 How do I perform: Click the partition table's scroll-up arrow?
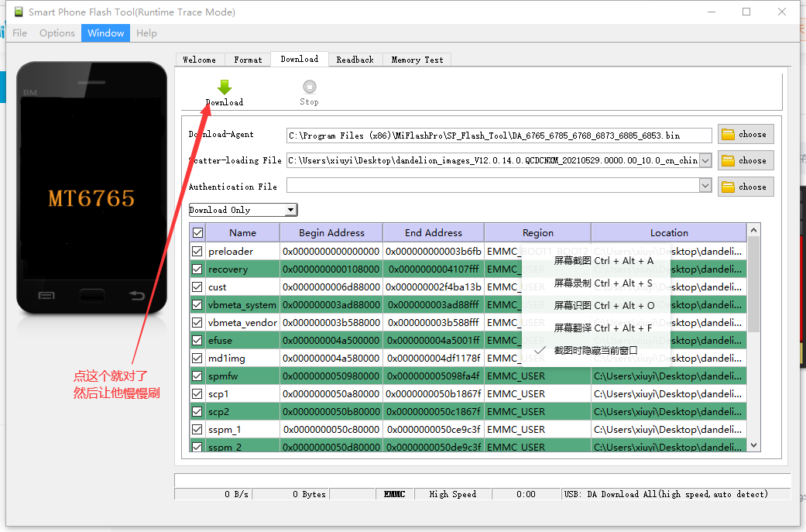(753, 230)
